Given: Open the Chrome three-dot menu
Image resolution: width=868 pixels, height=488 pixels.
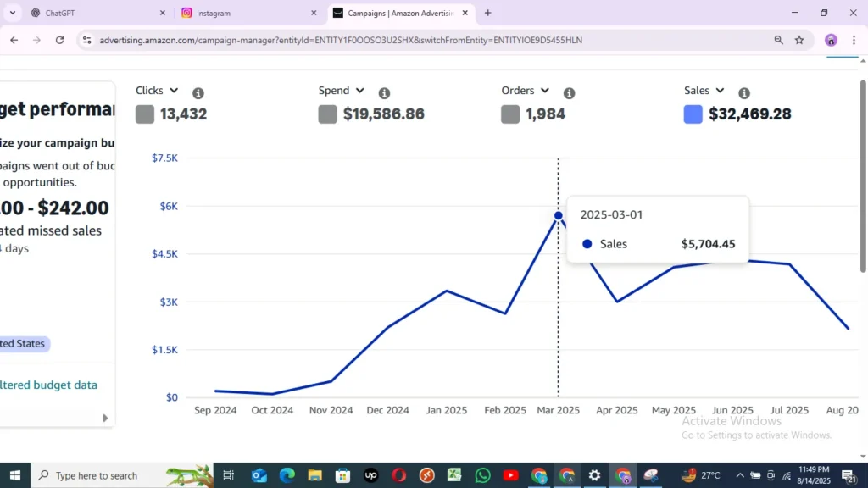Looking at the screenshot, I should [854, 40].
